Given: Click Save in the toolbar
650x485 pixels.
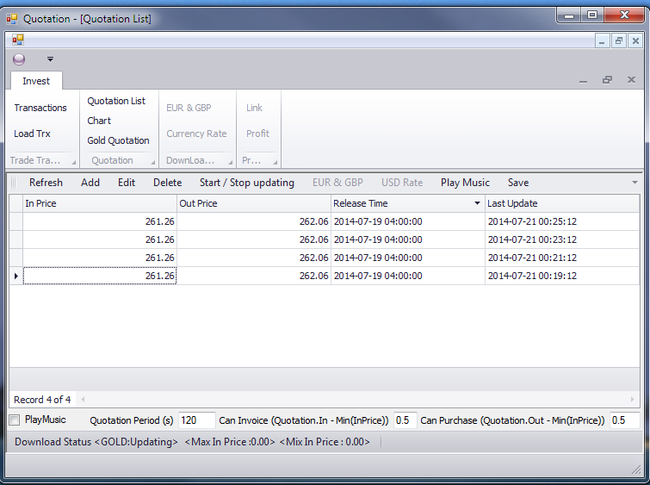Looking at the screenshot, I should 518,182.
